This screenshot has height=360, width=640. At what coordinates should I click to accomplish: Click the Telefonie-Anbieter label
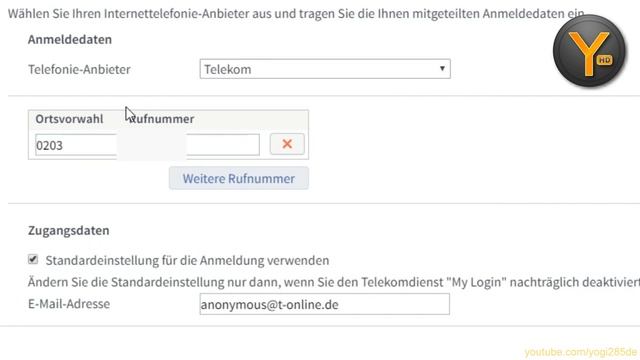click(79, 69)
